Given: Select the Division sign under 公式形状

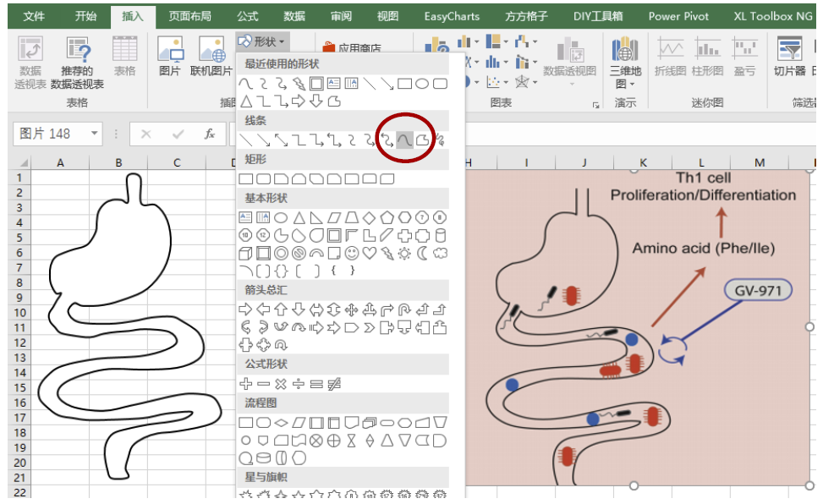Looking at the screenshot, I should [298, 384].
